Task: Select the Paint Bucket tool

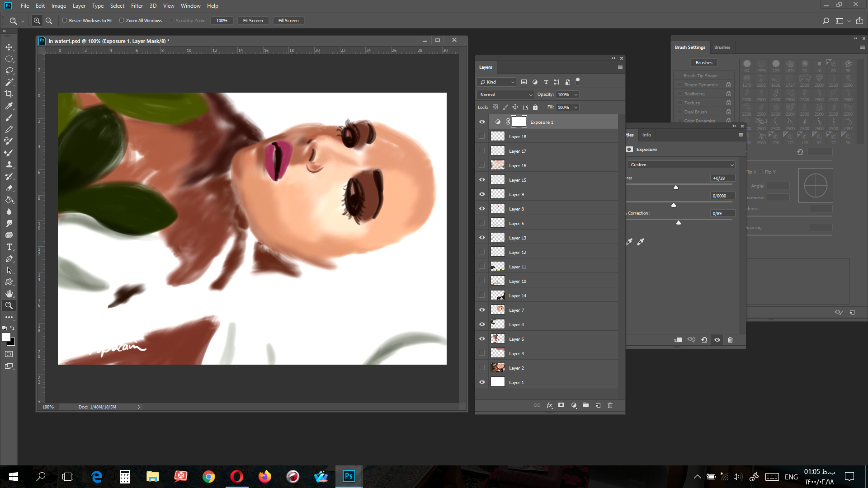Action: coord(9,200)
